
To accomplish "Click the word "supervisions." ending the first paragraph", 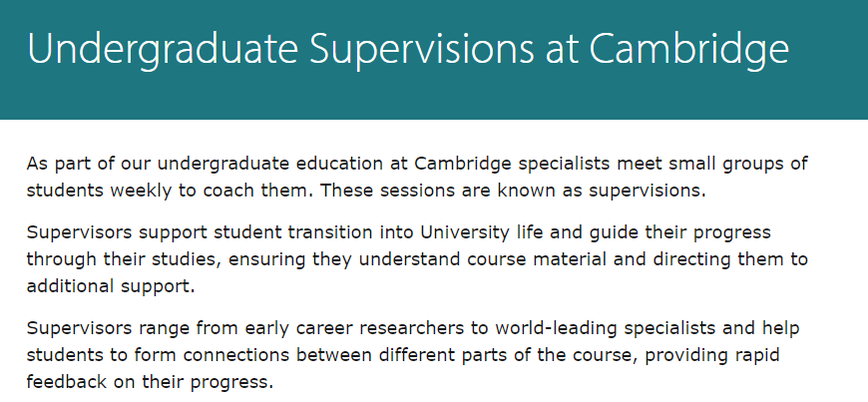I will tap(648, 193).
